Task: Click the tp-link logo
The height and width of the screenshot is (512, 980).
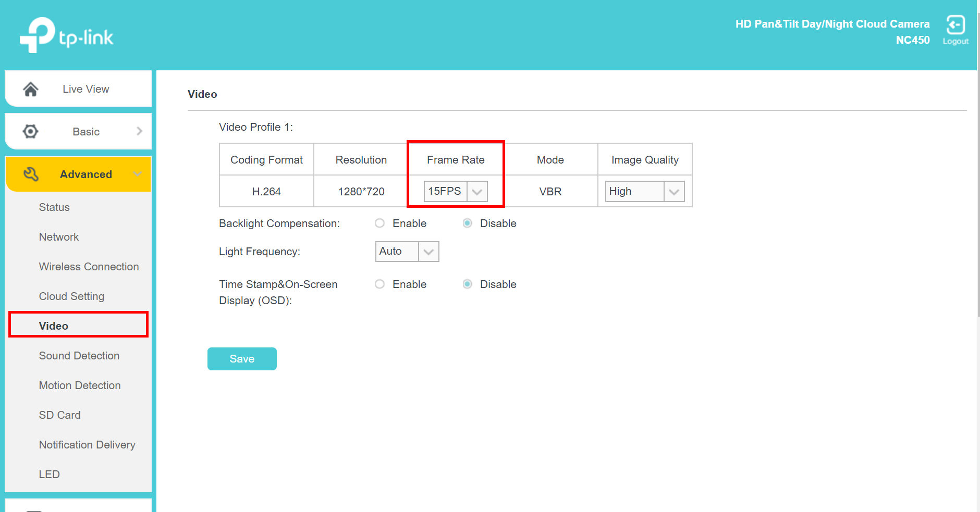Action: coord(66,35)
